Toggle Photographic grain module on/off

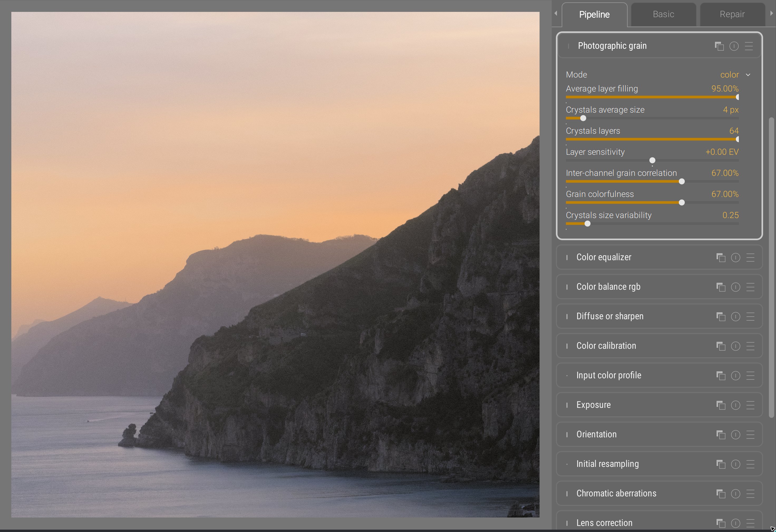(568, 46)
